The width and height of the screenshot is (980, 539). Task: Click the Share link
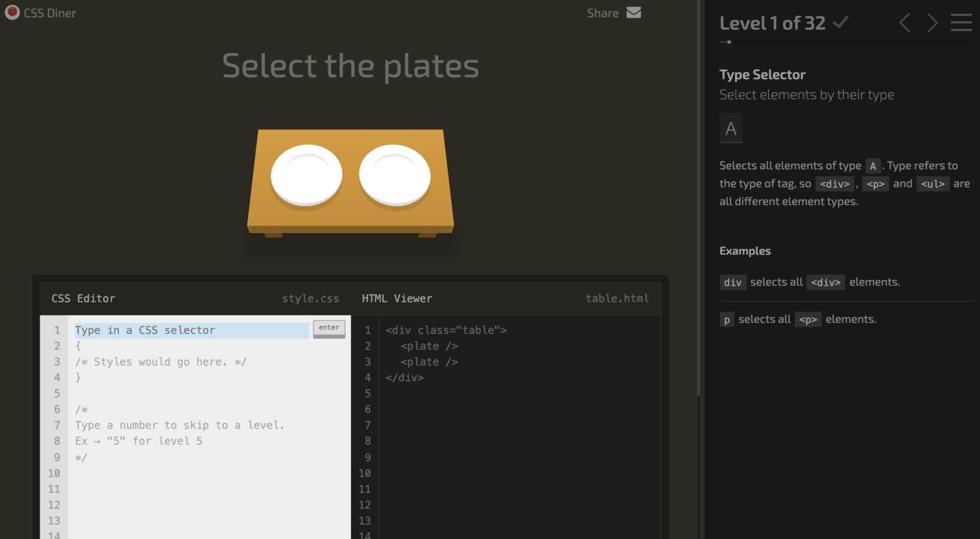click(602, 13)
